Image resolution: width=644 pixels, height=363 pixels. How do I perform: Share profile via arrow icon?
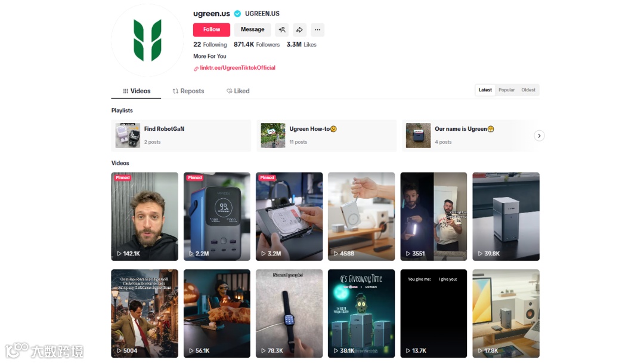[x=299, y=30]
